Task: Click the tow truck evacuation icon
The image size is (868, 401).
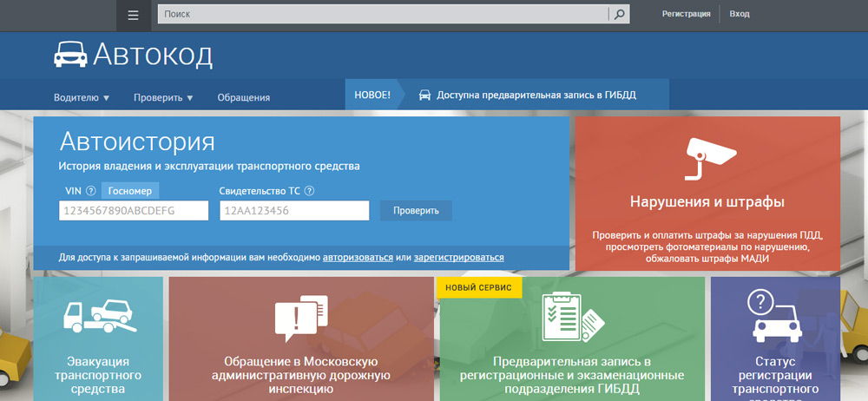Action: [x=99, y=316]
